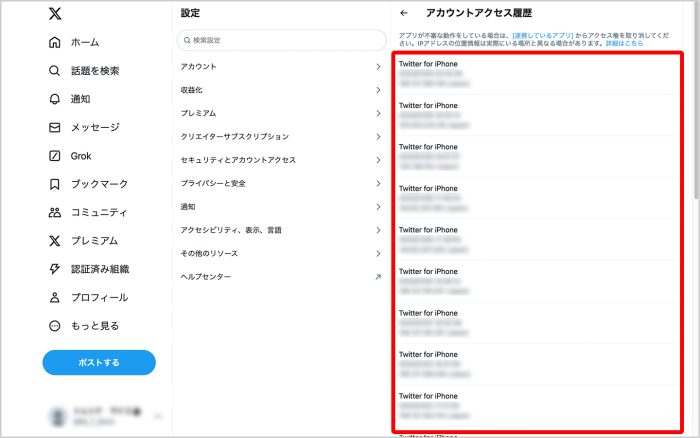
Task: Open the profile person icon
Action: (55, 297)
